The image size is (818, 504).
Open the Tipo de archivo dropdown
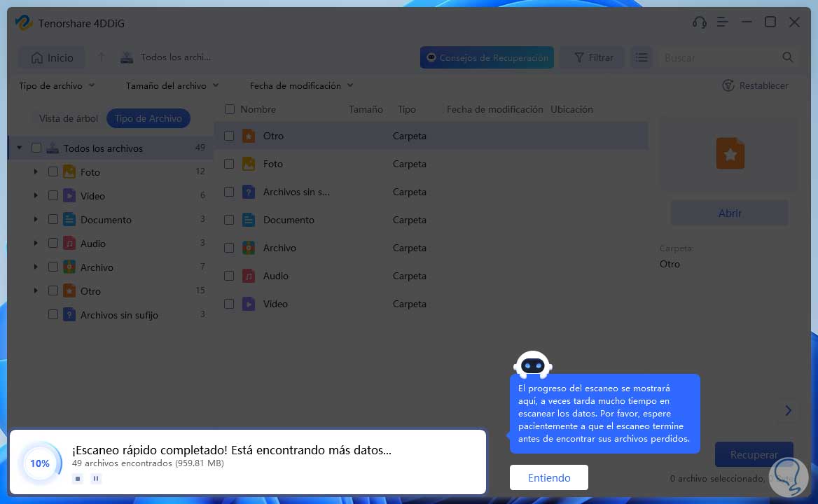[x=57, y=85]
